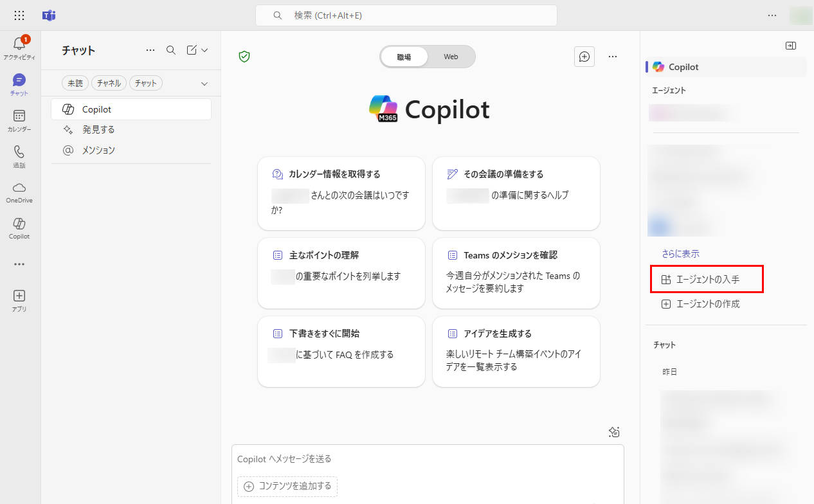The height and width of the screenshot is (504, 814).
Task: Open the prompt gallery sparkle icon
Action: 614,432
